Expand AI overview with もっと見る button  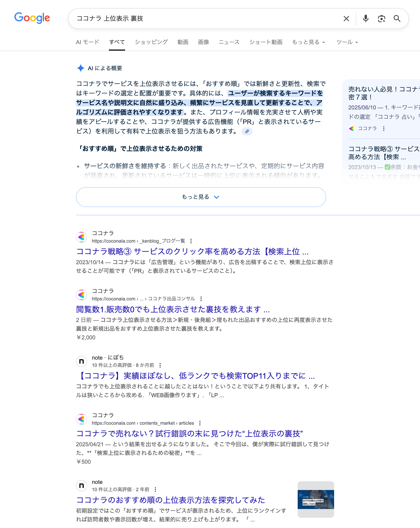[201, 197]
